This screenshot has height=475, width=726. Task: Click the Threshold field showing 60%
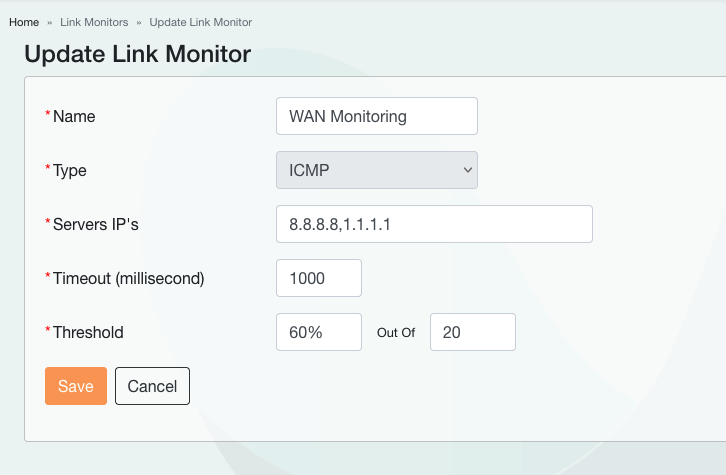click(318, 332)
